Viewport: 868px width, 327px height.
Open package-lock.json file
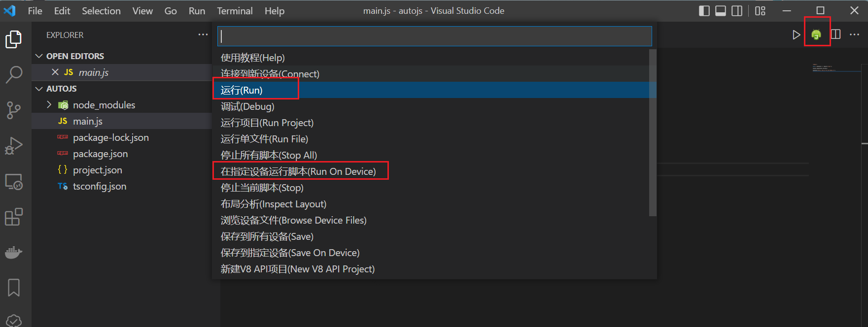(122, 137)
